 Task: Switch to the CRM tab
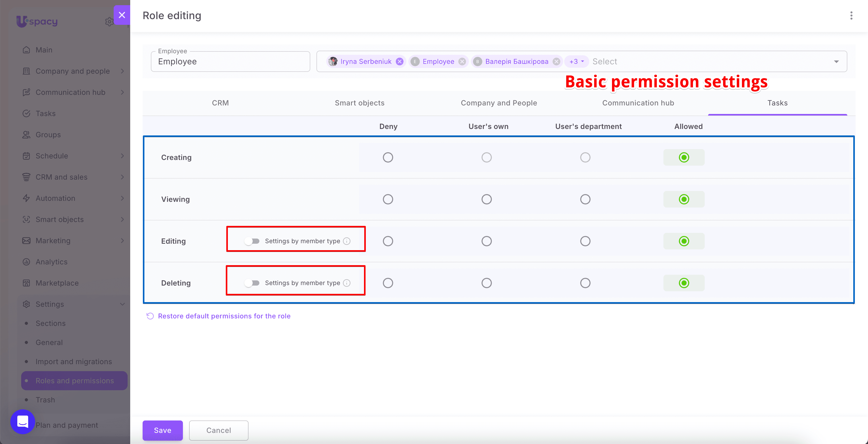point(220,103)
